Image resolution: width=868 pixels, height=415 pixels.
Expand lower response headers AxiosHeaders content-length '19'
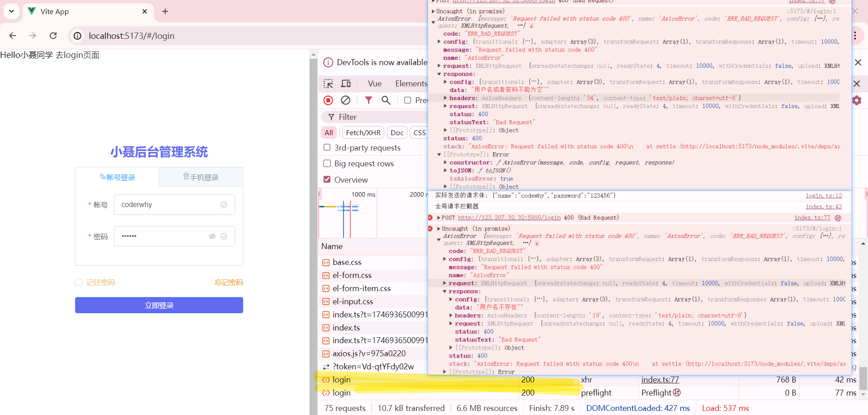coord(451,316)
